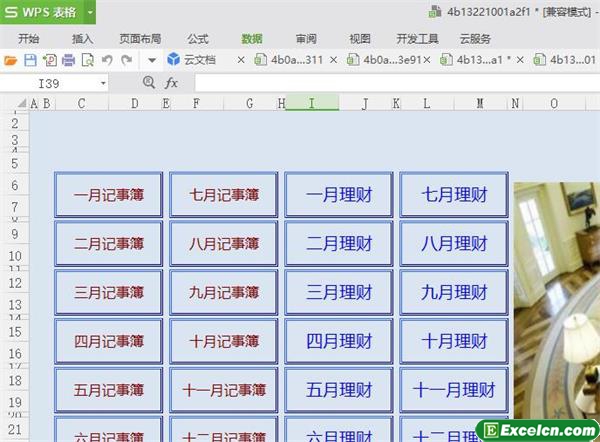Click the 五月记事簿 button
The image size is (600, 442).
point(109,390)
